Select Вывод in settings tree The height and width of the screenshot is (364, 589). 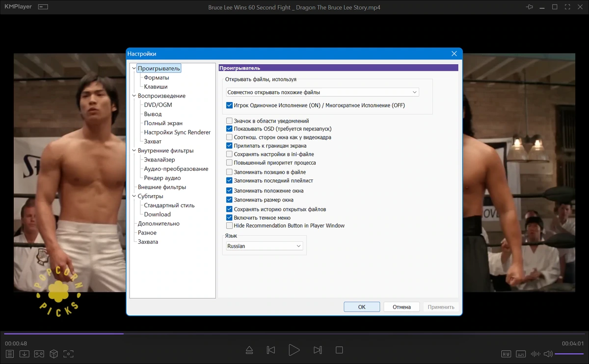[x=153, y=114]
